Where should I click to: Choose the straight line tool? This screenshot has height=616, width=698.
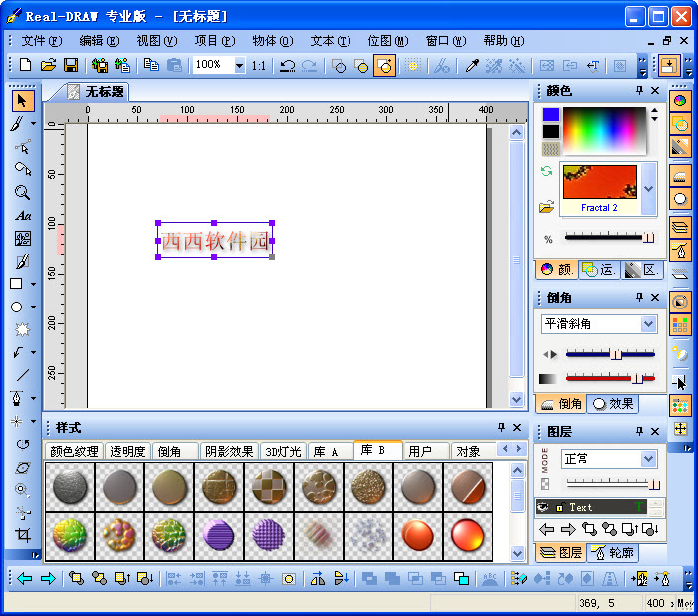(22, 375)
